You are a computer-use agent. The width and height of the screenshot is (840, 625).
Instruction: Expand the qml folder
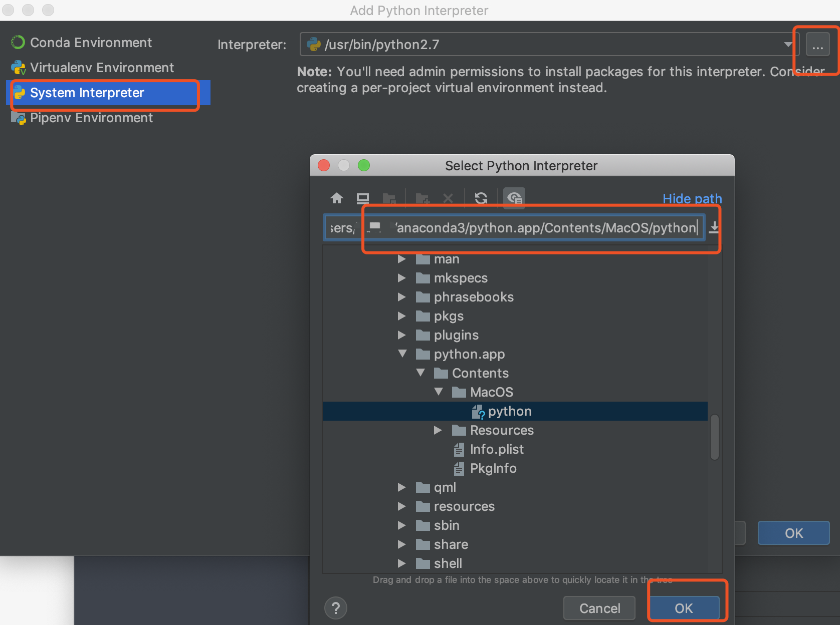pyautogui.click(x=401, y=487)
